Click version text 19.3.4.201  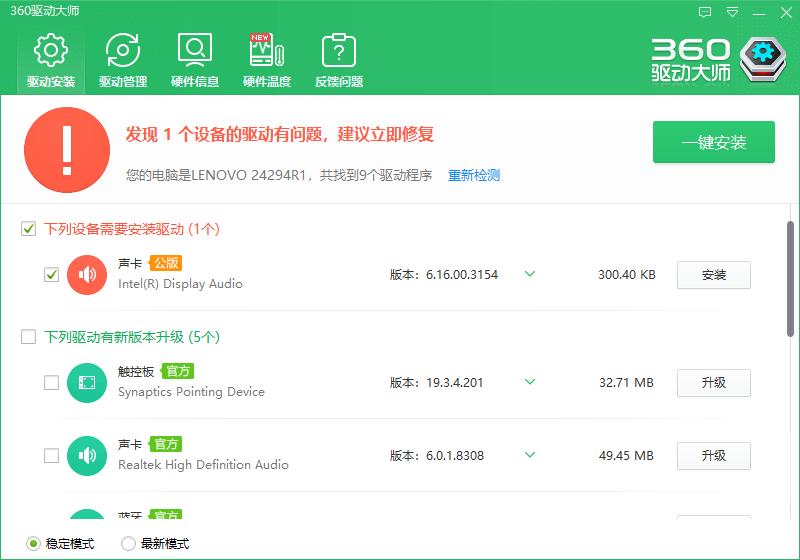click(x=455, y=383)
